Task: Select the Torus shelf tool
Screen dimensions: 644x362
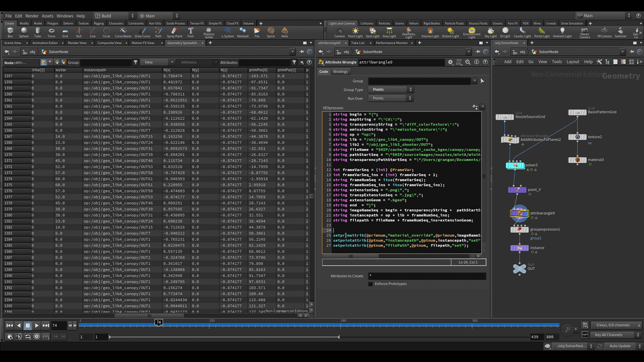Action: 51,32
